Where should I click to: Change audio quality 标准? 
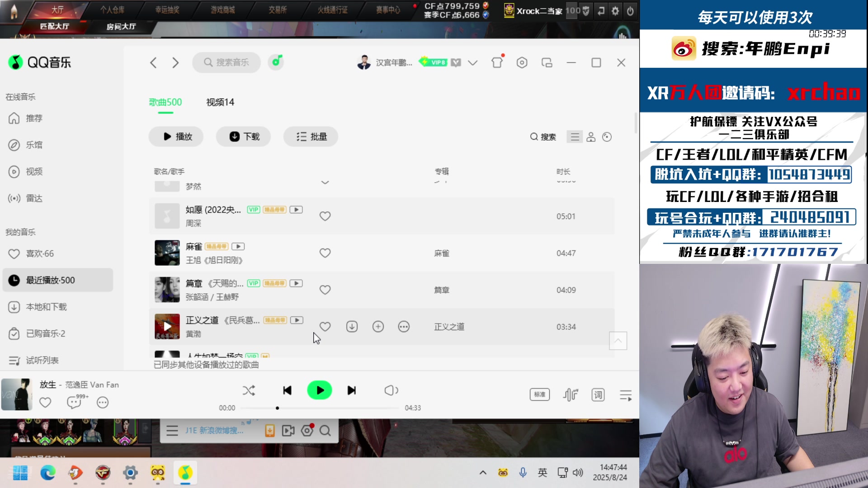tap(540, 394)
